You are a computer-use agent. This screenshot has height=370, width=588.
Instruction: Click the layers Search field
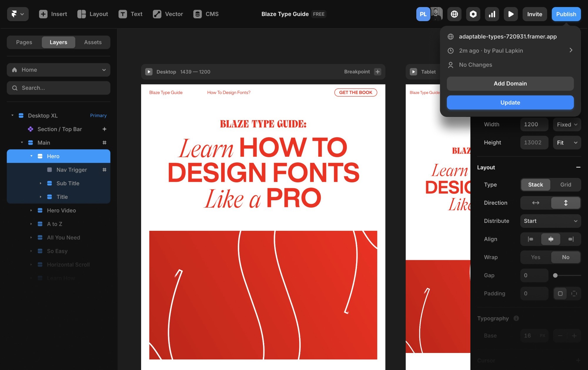pos(59,88)
